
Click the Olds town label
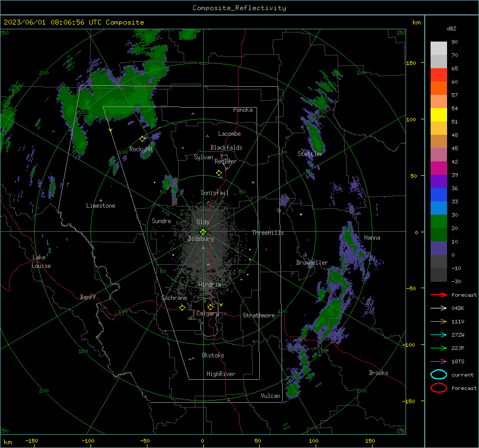(203, 222)
